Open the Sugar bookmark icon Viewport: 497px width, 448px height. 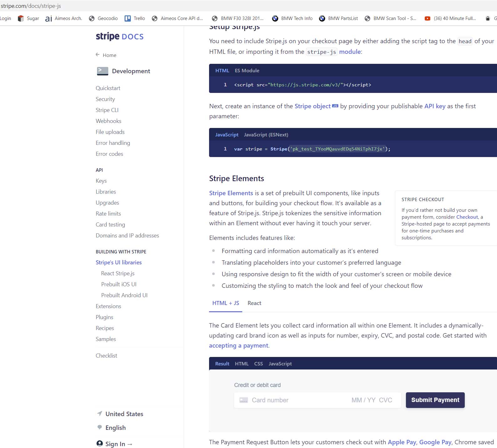point(21,18)
